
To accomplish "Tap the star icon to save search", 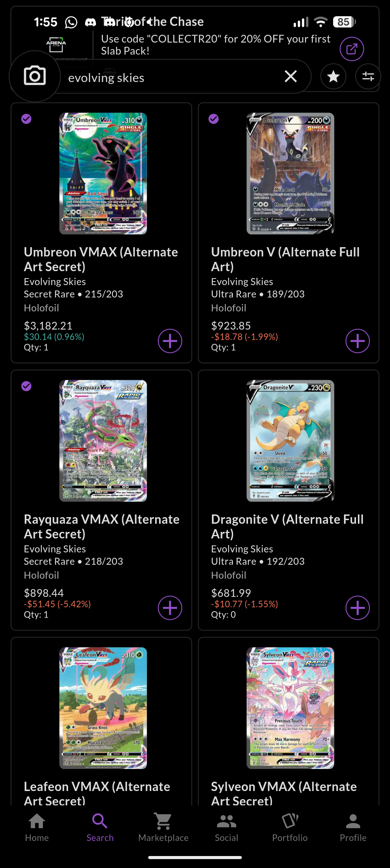I will point(333,76).
